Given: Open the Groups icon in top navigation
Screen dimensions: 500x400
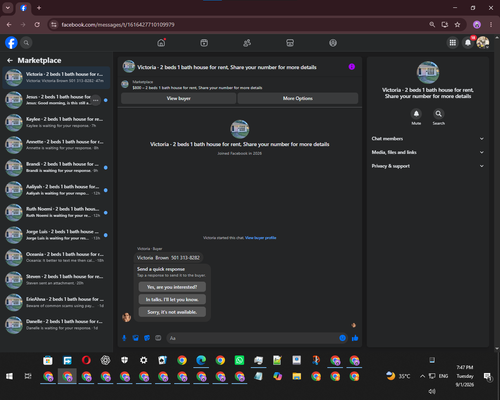Looking at the screenshot, I should point(333,43).
